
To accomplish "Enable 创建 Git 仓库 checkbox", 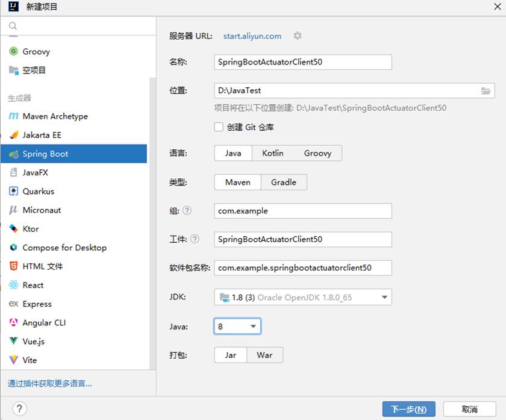I will coord(219,127).
